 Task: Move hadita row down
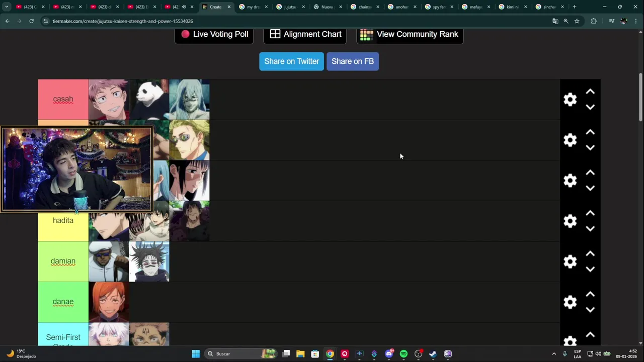click(590, 229)
